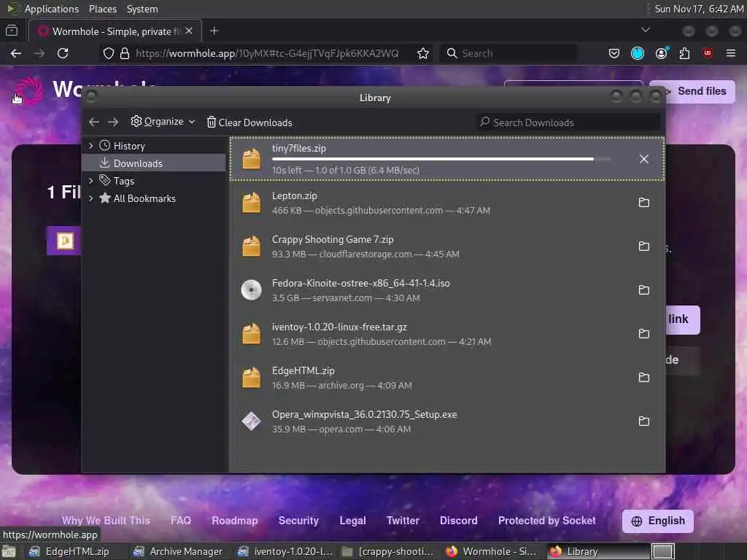Open Firefox View icon

click(12, 31)
